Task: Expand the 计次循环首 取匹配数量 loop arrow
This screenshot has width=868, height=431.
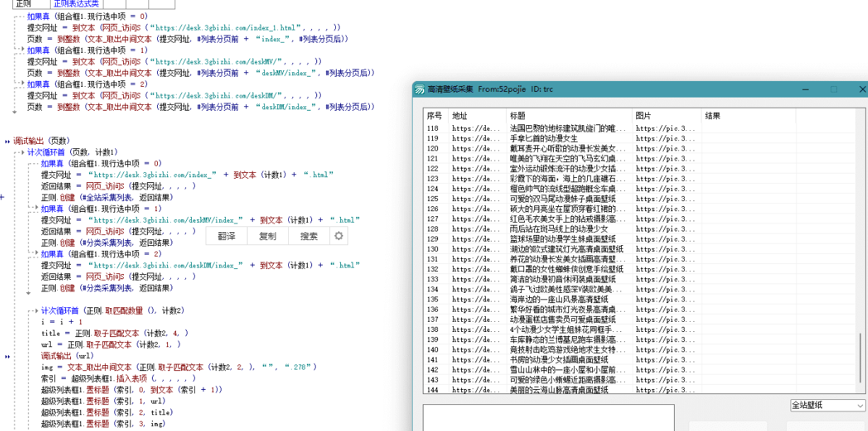Action: coord(35,311)
